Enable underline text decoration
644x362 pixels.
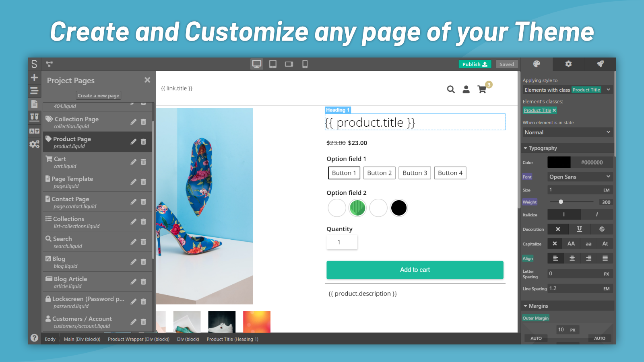click(x=580, y=229)
